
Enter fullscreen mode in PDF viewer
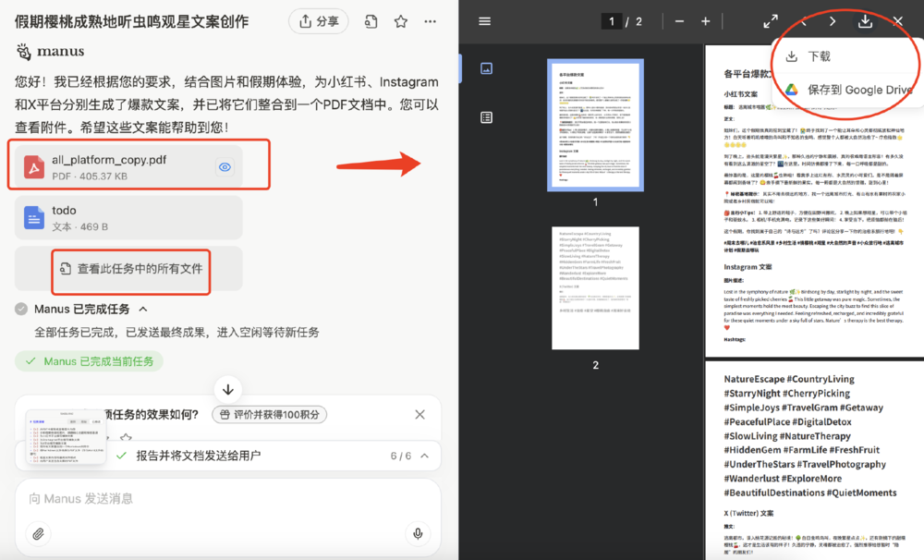click(x=771, y=21)
